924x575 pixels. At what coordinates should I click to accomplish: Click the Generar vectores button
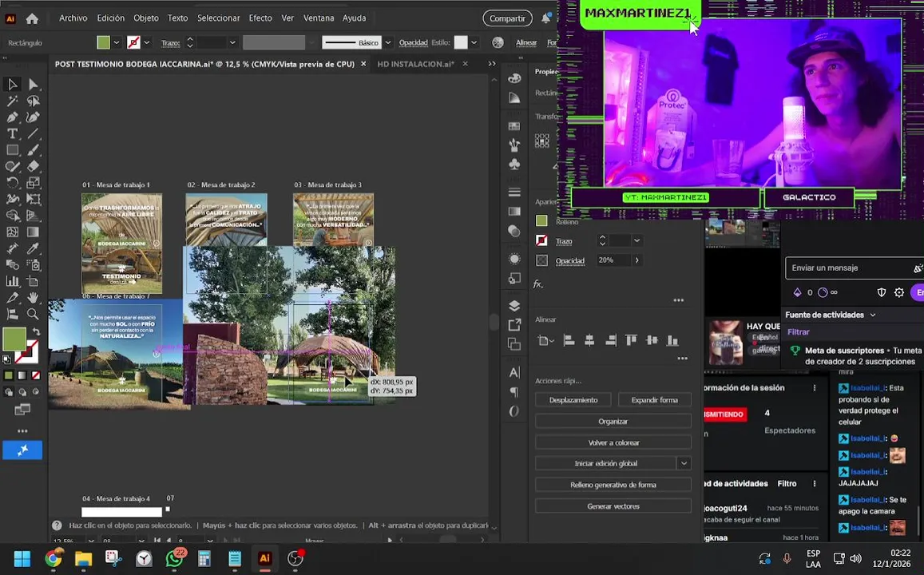[x=613, y=506]
